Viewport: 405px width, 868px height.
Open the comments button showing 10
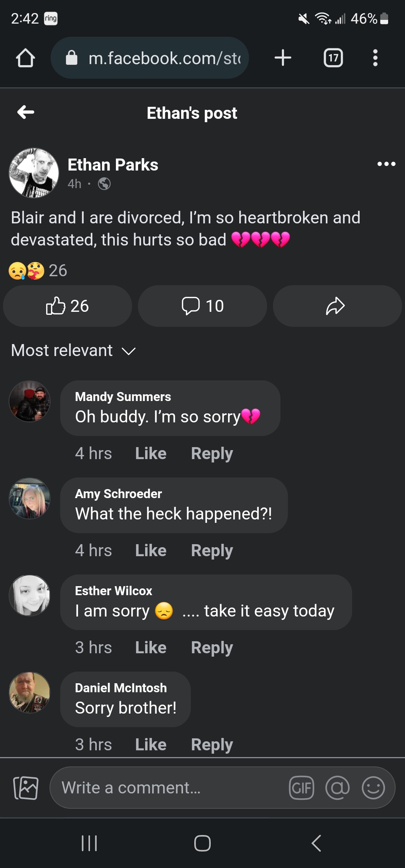202,306
